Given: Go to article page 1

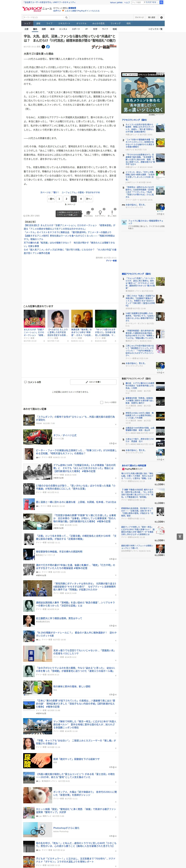Looking at the screenshot, I should tap(59, 199).
